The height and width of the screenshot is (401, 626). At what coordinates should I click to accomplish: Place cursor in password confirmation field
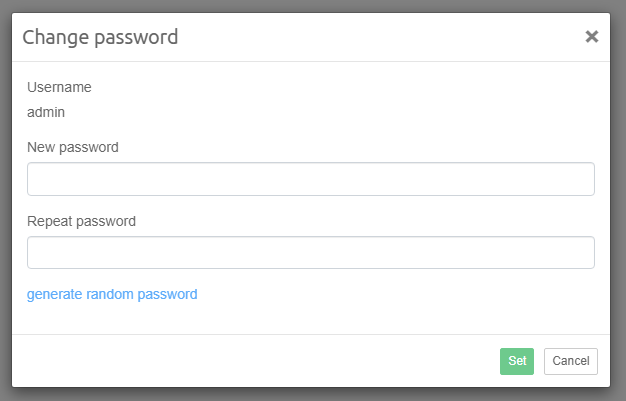310,253
